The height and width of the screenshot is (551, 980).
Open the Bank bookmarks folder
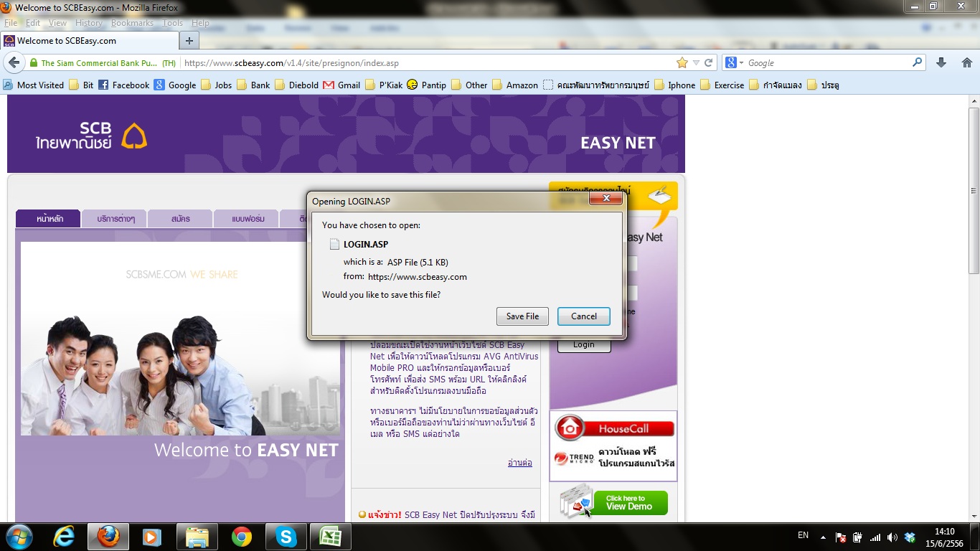254,85
